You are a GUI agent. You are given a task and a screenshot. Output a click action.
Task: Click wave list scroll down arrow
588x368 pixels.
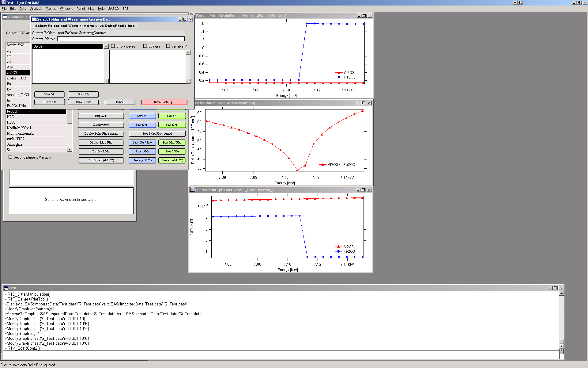pos(188,81)
